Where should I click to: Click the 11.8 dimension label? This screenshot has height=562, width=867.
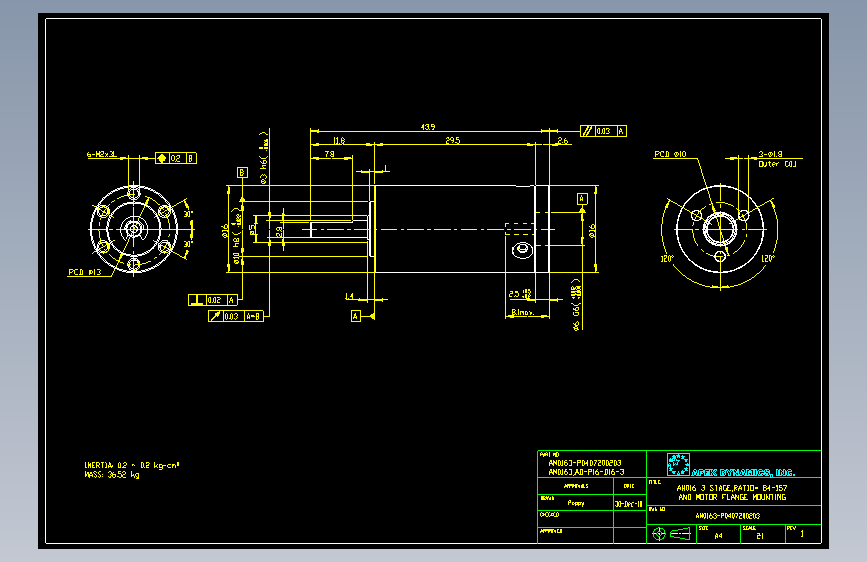(340, 140)
